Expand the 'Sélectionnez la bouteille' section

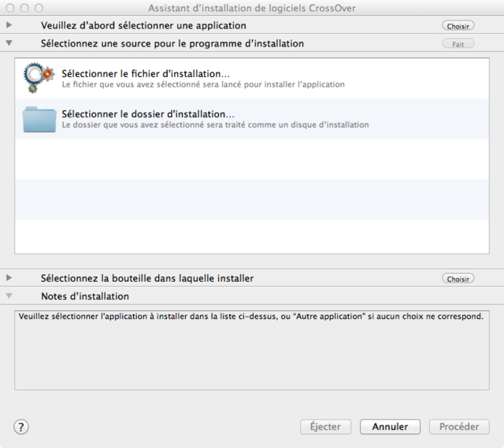[9, 278]
